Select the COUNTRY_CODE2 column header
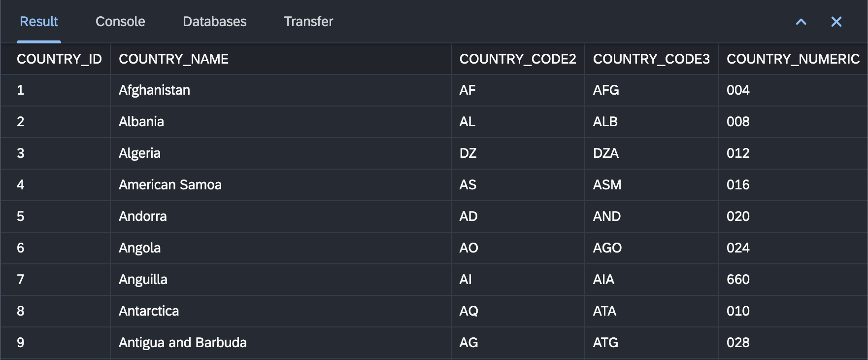Image resolution: width=868 pixels, height=360 pixels. [518, 59]
